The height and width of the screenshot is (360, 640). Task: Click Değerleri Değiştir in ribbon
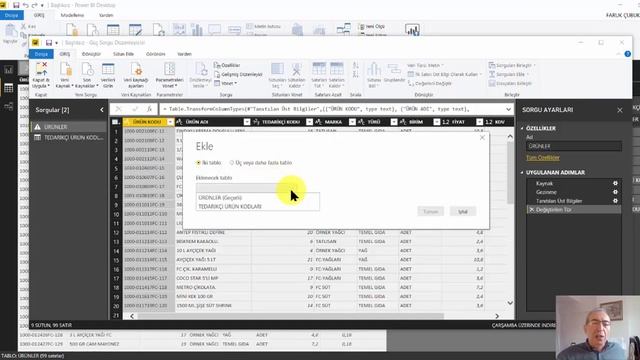pyautogui.click(x=430, y=83)
